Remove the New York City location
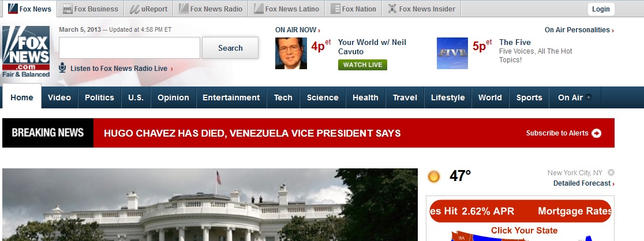The width and height of the screenshot is (644, 241). [611, 172]
